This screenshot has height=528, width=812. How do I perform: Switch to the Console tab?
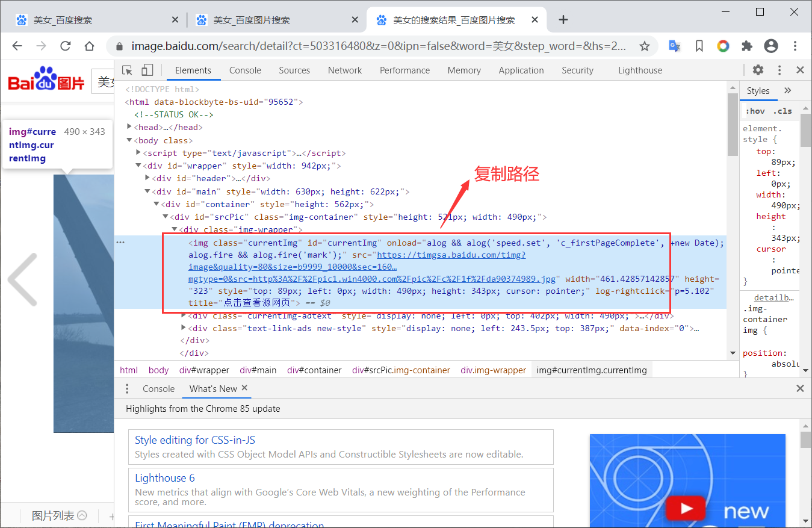245,70
